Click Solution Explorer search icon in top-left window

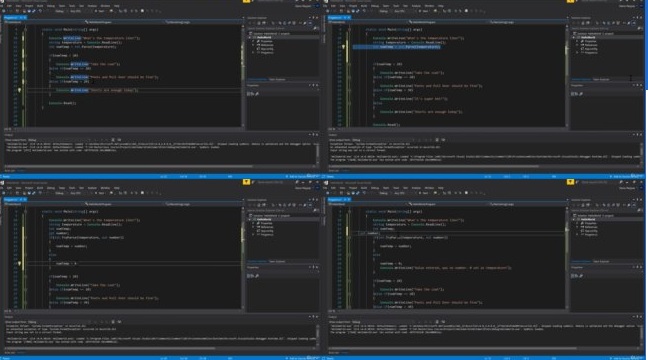click(x=314, y=29)
